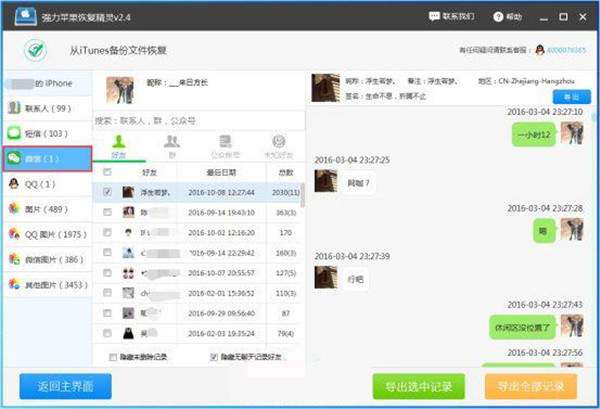Enable the 隐藏未删除记录 checkbox

(x=113, y=357)
